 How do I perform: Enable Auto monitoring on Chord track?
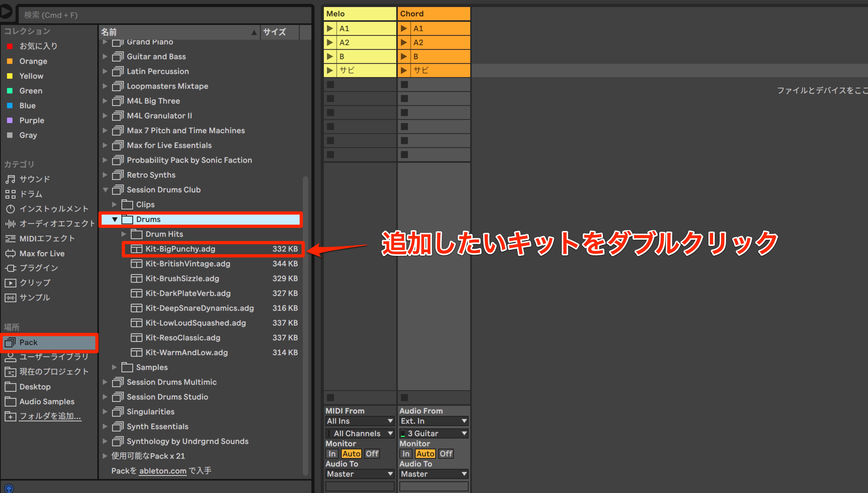[x=425, y=454]
